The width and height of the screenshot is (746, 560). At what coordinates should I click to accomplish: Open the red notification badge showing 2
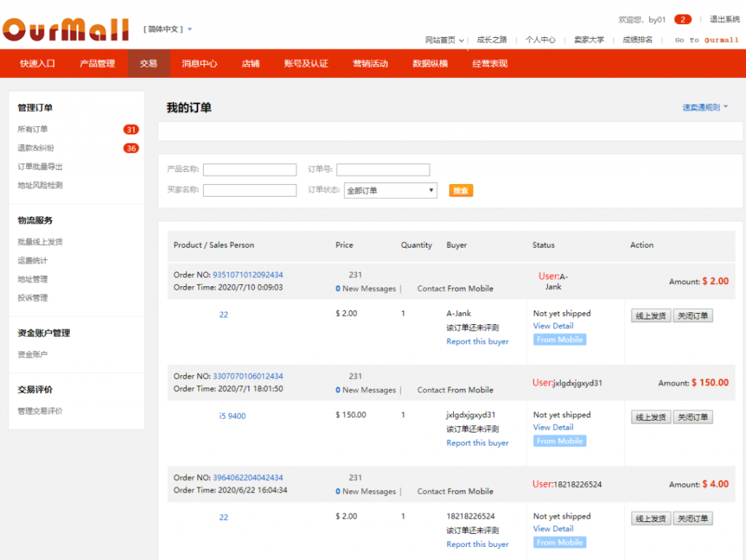683,20
